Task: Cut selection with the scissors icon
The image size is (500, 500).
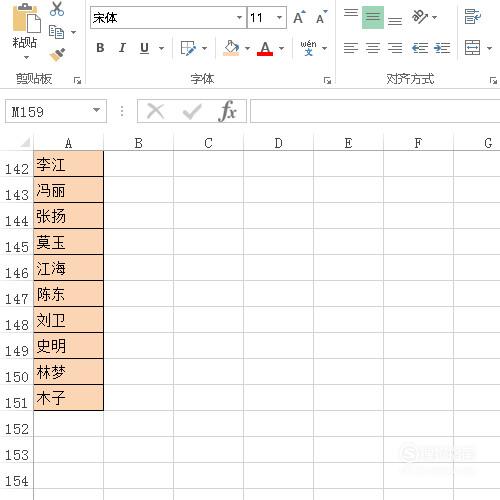Action: (x=57, y=9)
